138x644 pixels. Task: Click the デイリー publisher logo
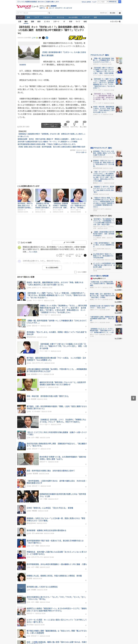coord(77,38)
